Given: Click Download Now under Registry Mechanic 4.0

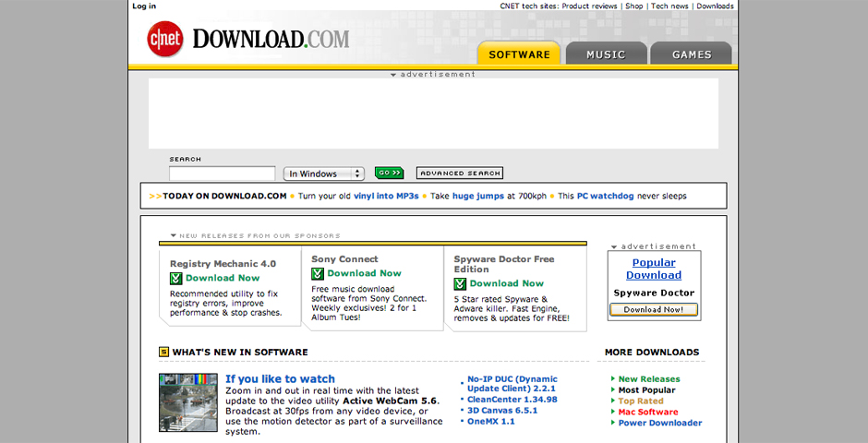Looking at the screenshot, I should point(223,278).
